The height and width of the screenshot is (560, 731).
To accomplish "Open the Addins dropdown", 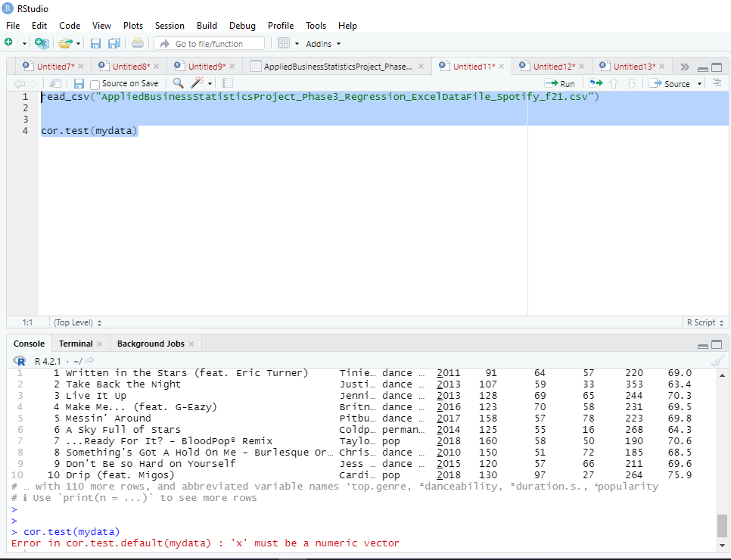I will [323, 44].
